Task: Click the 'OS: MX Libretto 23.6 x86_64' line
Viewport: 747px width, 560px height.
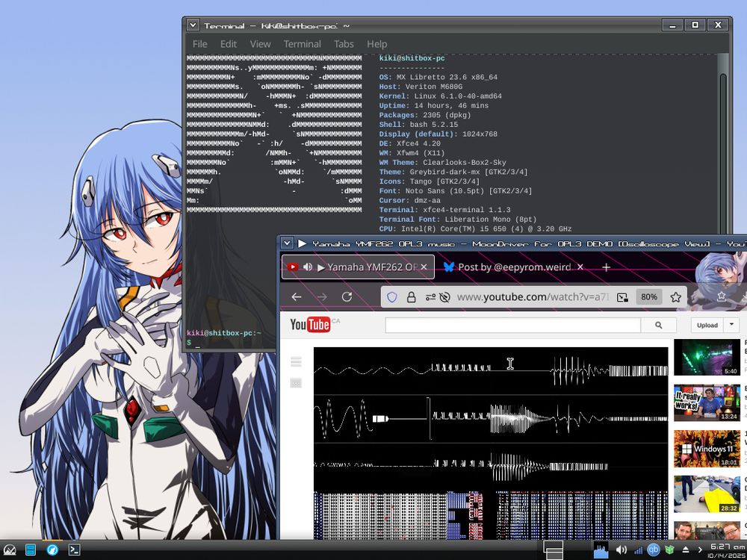Action: click(x=438, y=77)
